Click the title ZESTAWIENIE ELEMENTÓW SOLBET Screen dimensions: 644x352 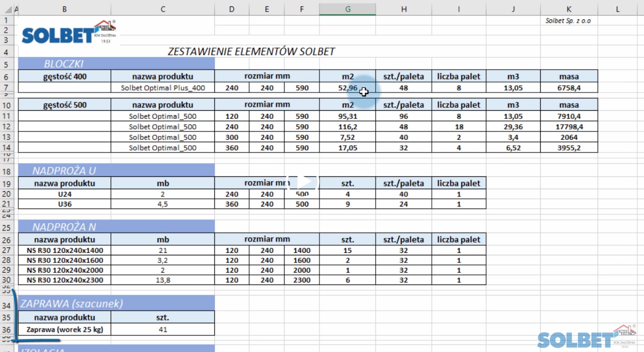pos(251,52)
